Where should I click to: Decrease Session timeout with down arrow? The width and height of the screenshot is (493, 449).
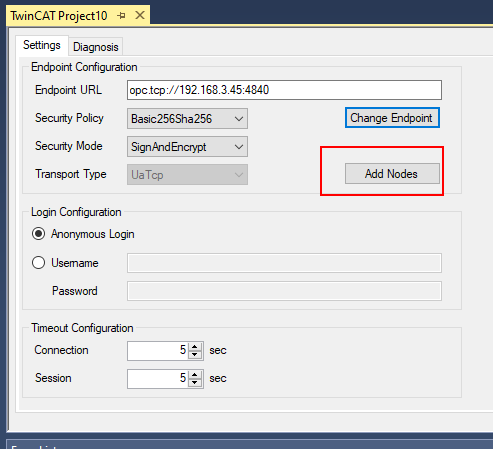[195, 383]
